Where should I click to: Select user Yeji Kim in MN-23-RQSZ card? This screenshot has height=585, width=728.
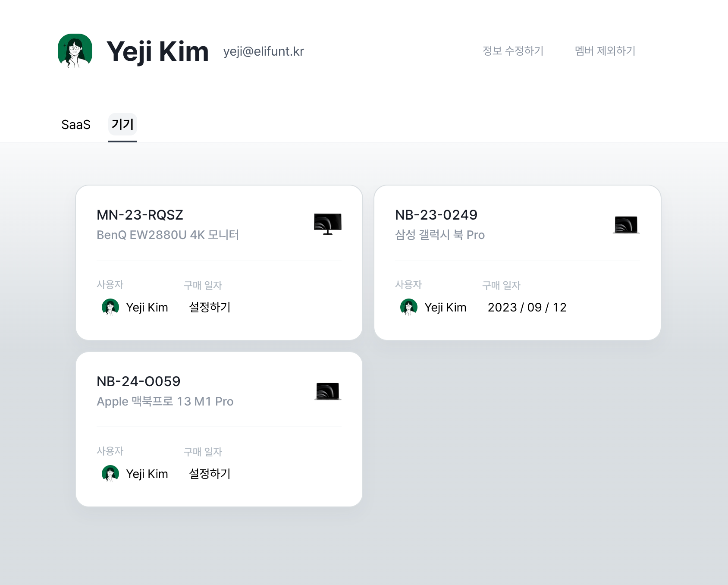tap(147, 307)
